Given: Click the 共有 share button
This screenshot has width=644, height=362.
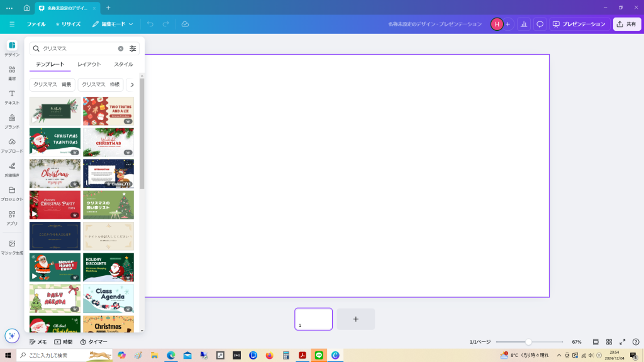Looking at the screenshot, I should pyautogui.click(x=626, y=24).
